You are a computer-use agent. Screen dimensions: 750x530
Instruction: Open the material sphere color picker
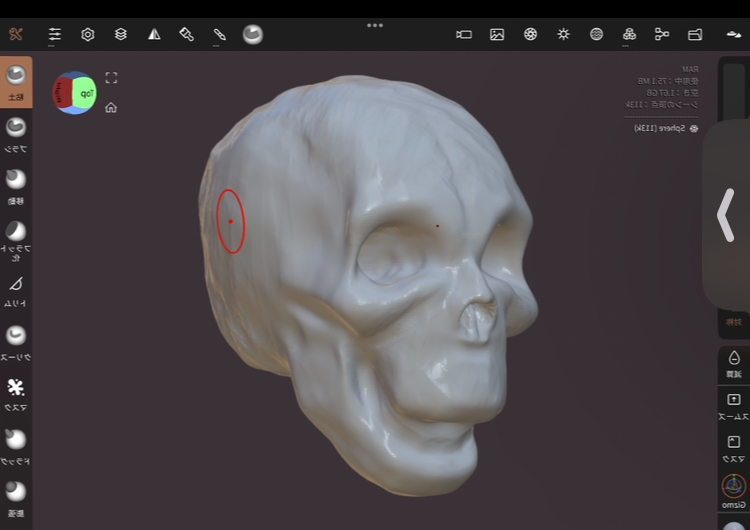pyautogui.click(x=253, y=34)
